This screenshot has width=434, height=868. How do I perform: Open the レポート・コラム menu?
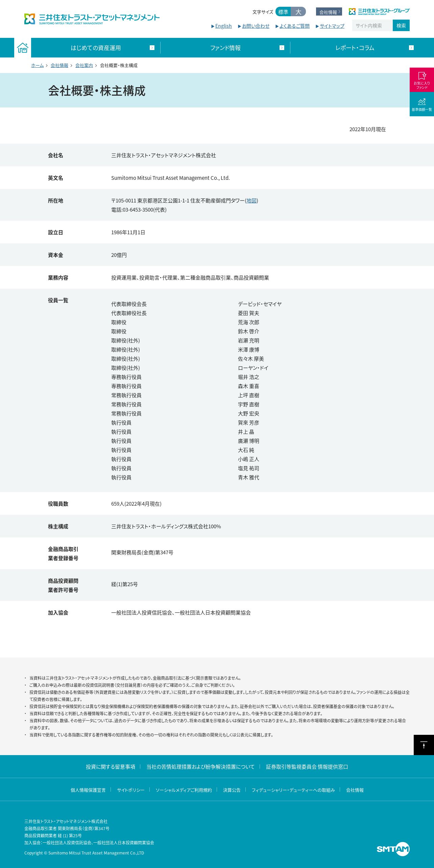coord(355,48)
